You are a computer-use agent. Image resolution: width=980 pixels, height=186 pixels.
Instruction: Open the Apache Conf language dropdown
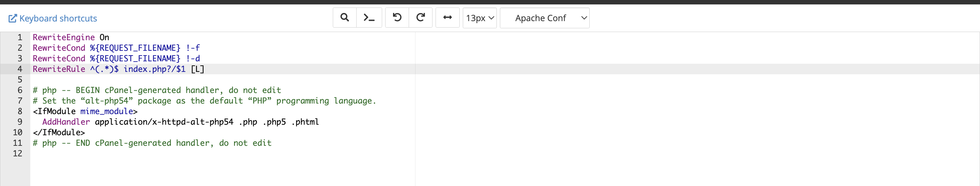(544, 18)
